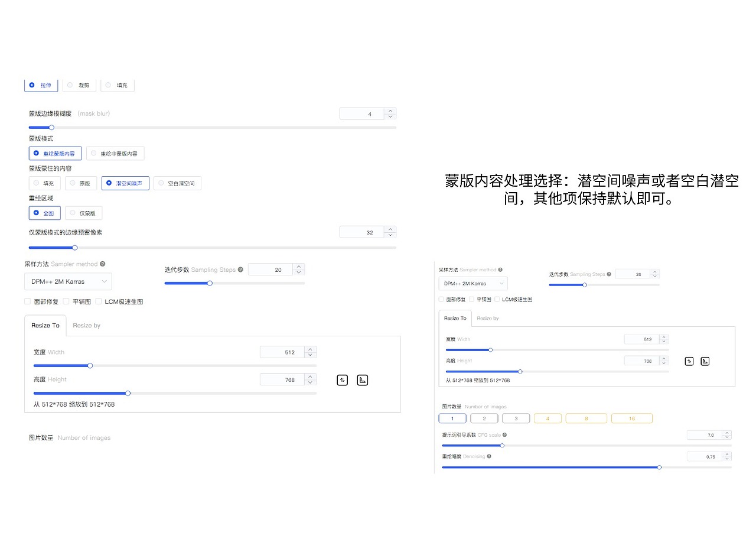The height and width of the screenshot is (555, 756).
Task: Open the CFG scale help icon
Action: click(x=504, y=435)
